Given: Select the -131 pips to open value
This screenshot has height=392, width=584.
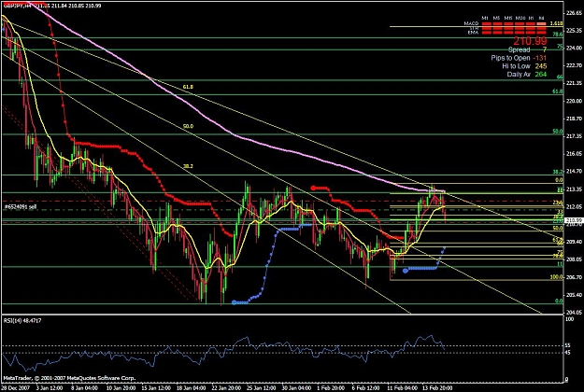Looking at the screenshot, I should pyautogui.click(x=539, y=58).
